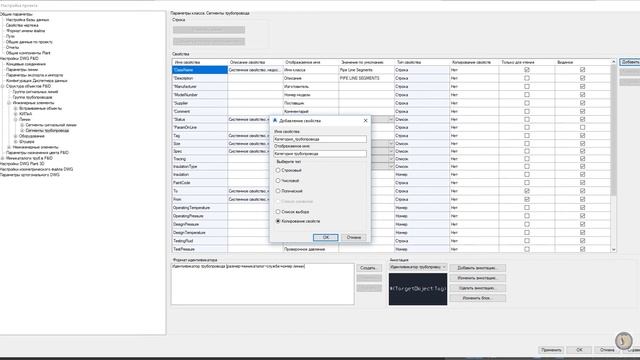
Task: Expand the Миникаталоги труб в P&ID node
Action: (x=2, y=158)
